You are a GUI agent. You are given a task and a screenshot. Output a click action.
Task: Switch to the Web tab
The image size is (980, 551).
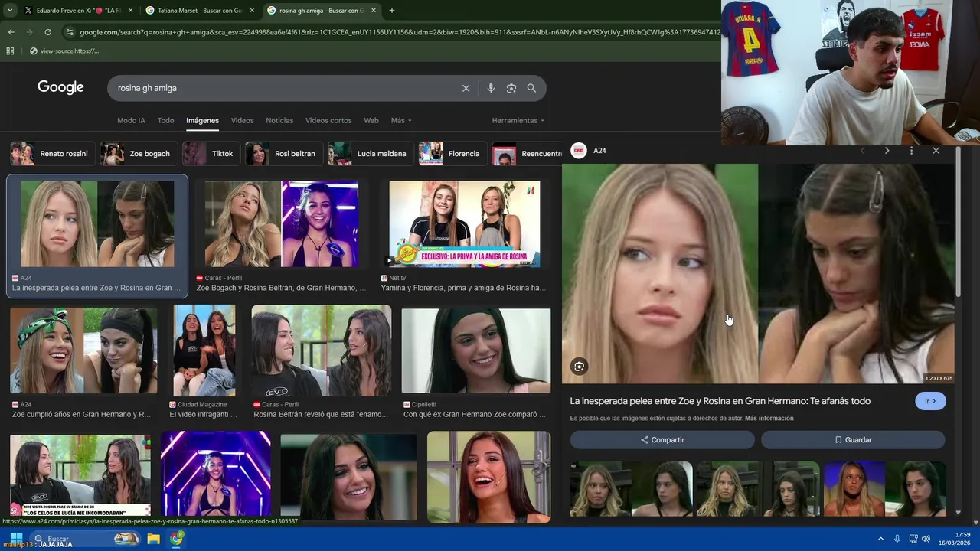tap(371, 120)
